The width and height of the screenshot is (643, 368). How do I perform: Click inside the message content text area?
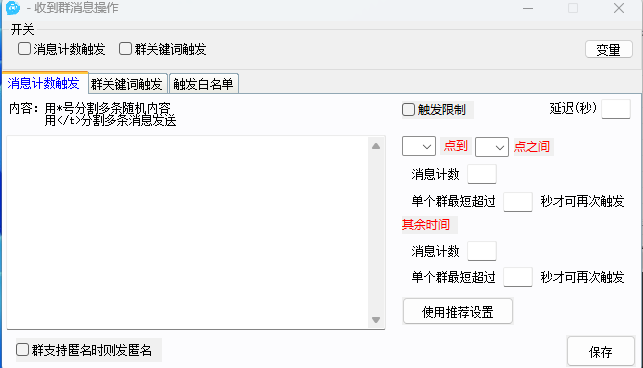(x=187, y=232)
